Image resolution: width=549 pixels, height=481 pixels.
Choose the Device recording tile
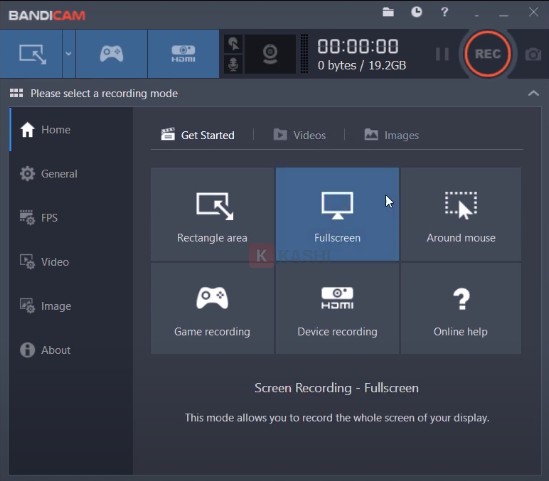pos(337,308)
